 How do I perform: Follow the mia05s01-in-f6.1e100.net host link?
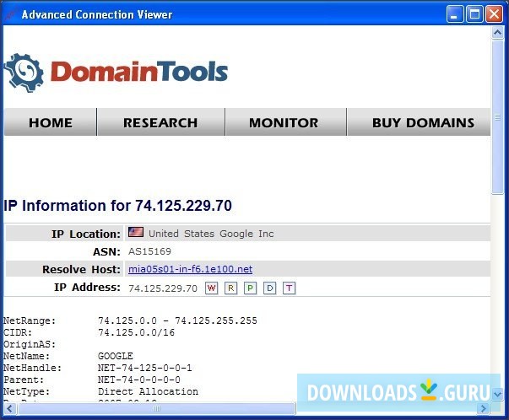[190, 269]
